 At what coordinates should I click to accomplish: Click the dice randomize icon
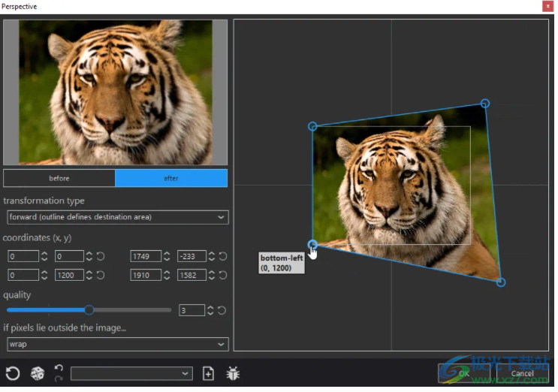click(x=37, y=373)
